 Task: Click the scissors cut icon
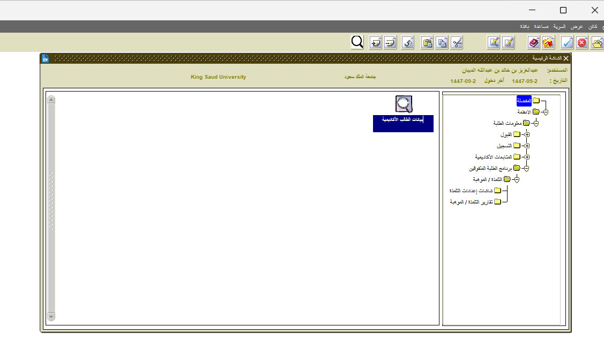pos(457,43)
